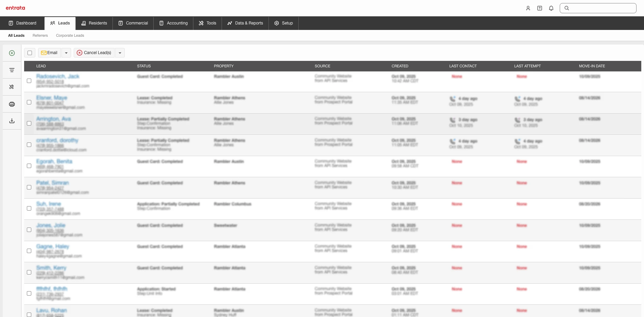The image size is (644, 317).
Task: Switch to the Residents tab
Action: pos(94,23)
